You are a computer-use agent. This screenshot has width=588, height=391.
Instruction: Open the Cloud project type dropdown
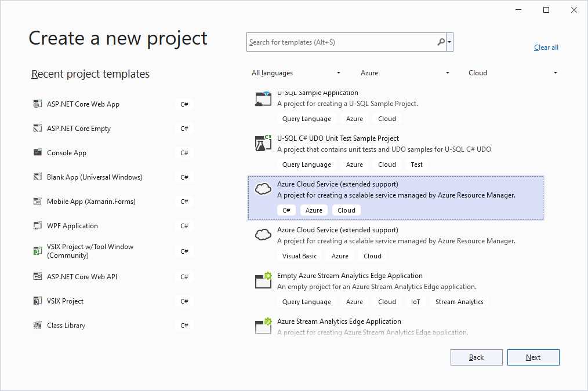tap(513, 72)
